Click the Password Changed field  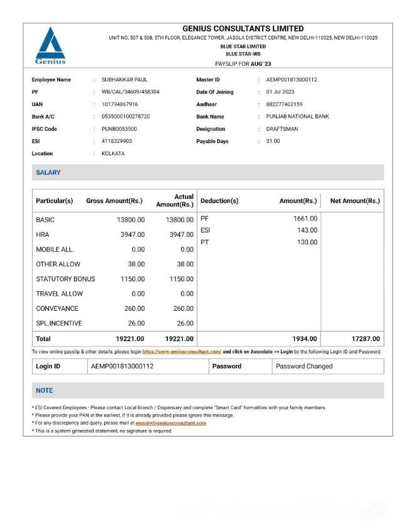305,367
